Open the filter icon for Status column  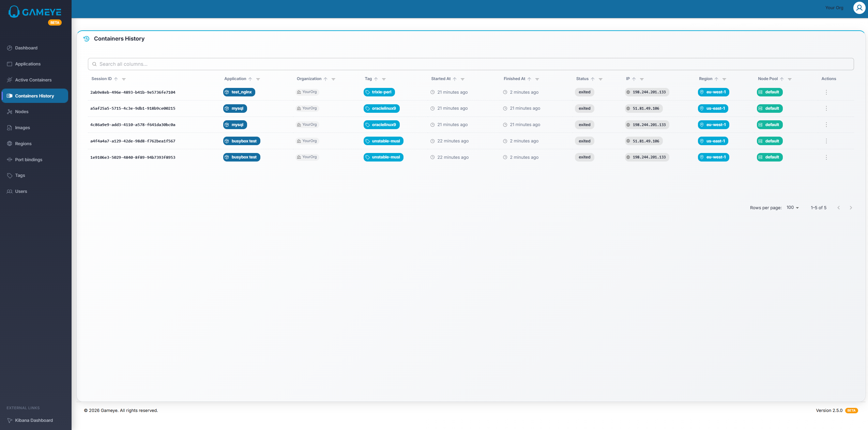(x=600, y=79)
